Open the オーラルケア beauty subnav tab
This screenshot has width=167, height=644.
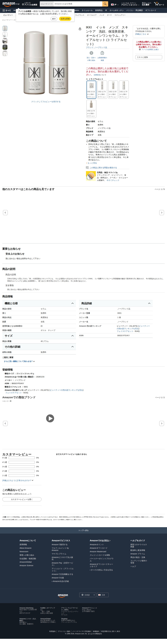pos(92,15)
